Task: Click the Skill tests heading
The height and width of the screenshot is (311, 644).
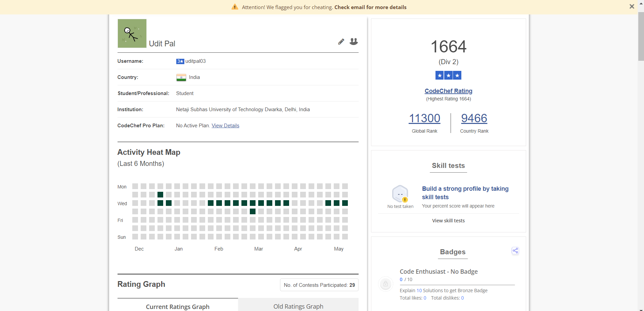Action: (448, 166)
